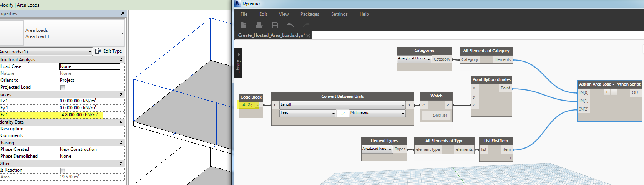Click the element type input port

tap(428, 149)
